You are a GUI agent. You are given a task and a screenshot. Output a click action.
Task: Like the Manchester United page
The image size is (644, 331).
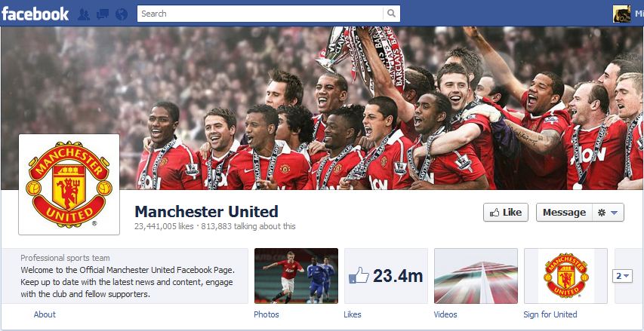(x=506, y=213)
